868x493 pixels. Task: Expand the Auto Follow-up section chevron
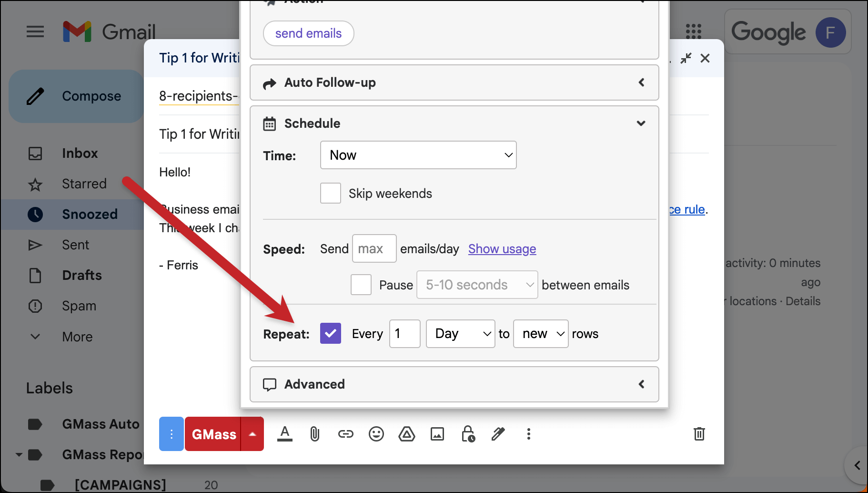click(x=641, y=82)
